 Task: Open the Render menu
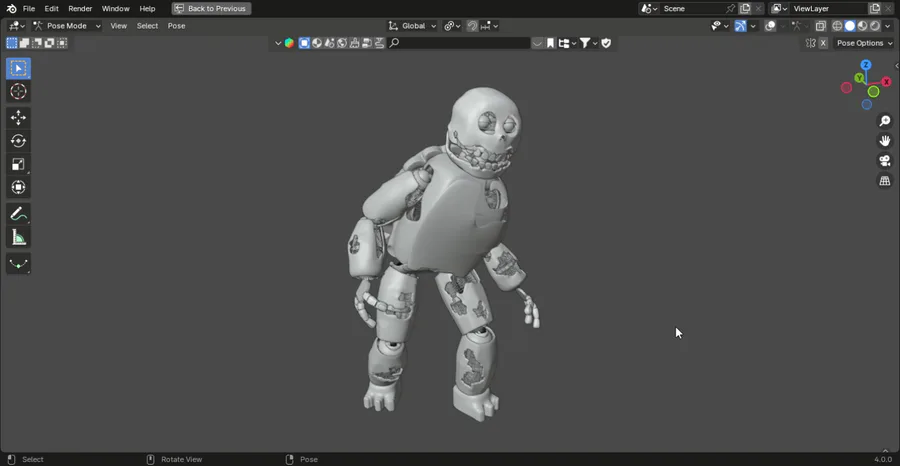(x=80, y=9)
